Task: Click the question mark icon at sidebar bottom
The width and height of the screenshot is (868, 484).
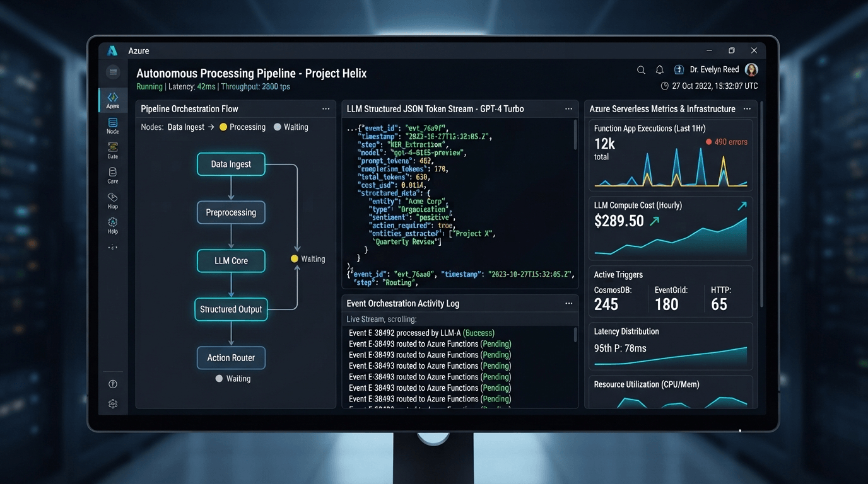Action: (x=113, y=384)
